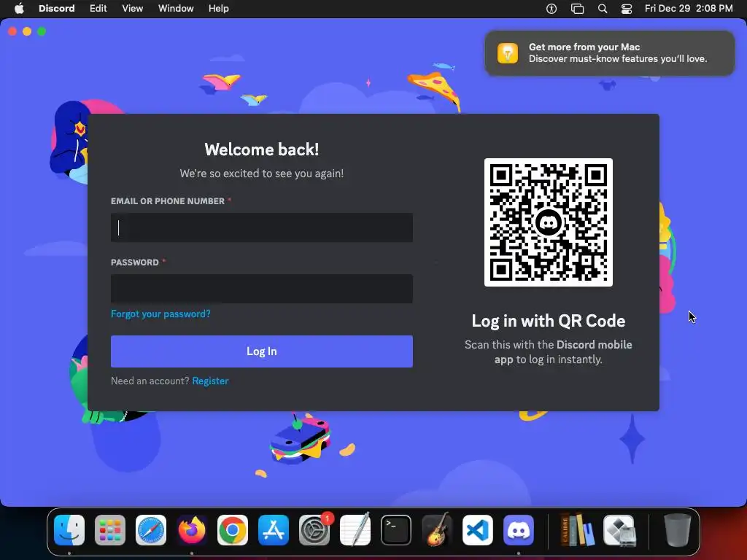
Task: Minimize the Discord window with yellow button
Action: click(x=27, y=31)
